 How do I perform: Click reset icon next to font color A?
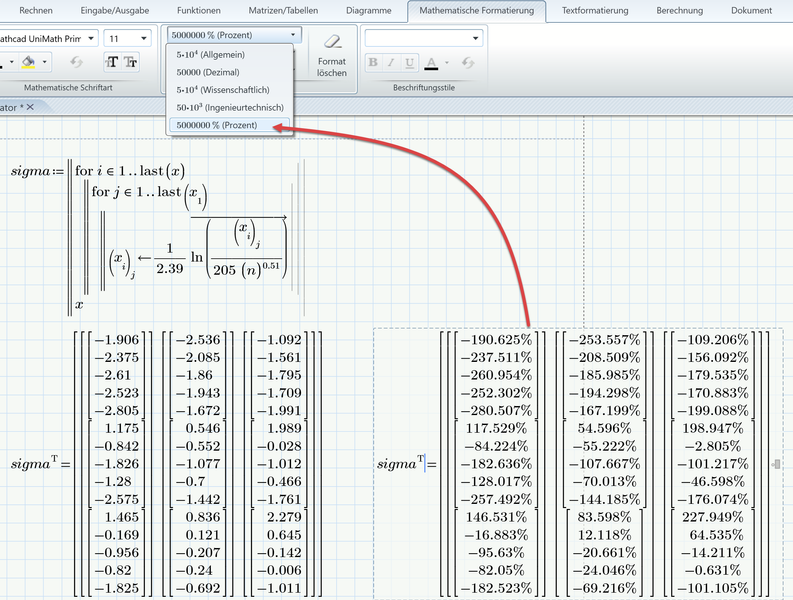pyautogui.click(x=468, y=63)
